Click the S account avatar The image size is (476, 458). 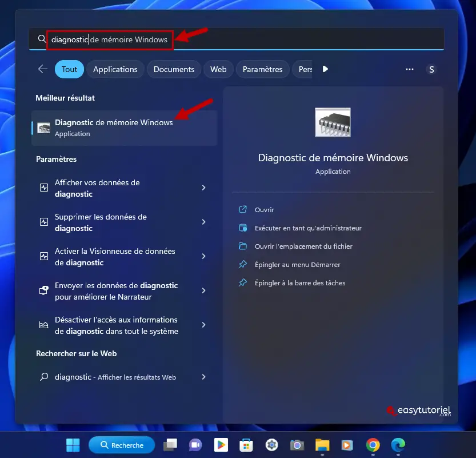click(x=431, y=70)
